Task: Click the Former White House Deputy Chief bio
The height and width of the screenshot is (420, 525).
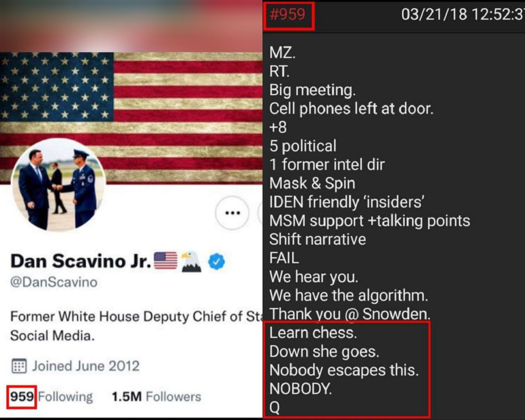Action: 136,326
